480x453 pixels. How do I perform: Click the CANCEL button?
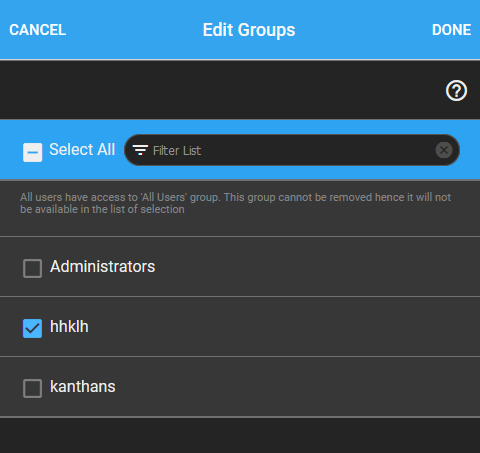point(37,30)
